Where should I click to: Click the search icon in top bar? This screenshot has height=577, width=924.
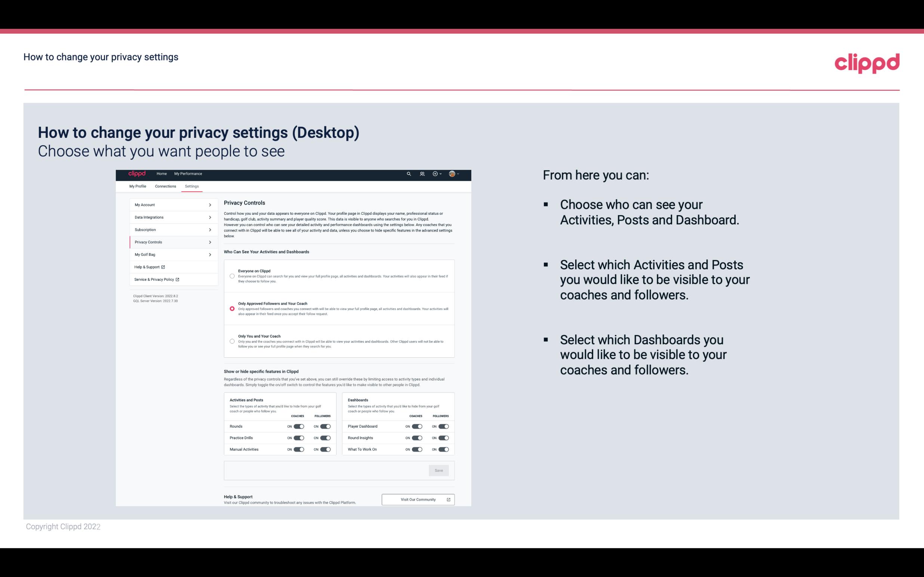point(409,174)
